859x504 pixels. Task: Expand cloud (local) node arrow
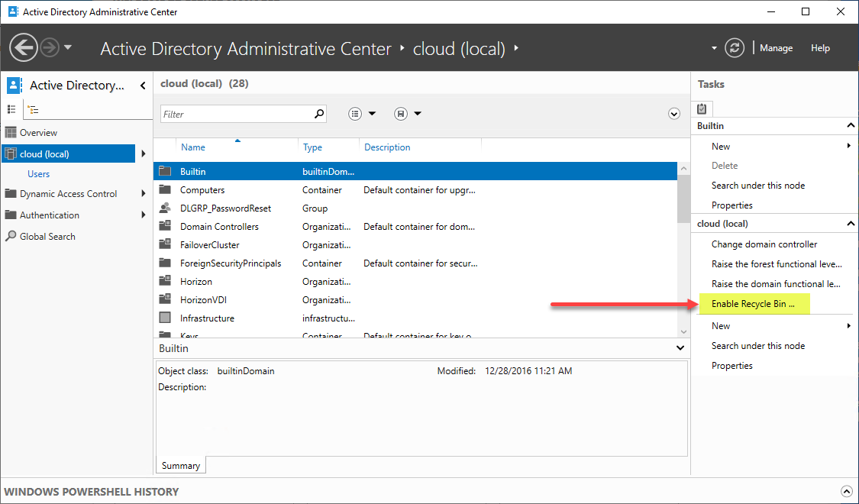click(144, 154)
